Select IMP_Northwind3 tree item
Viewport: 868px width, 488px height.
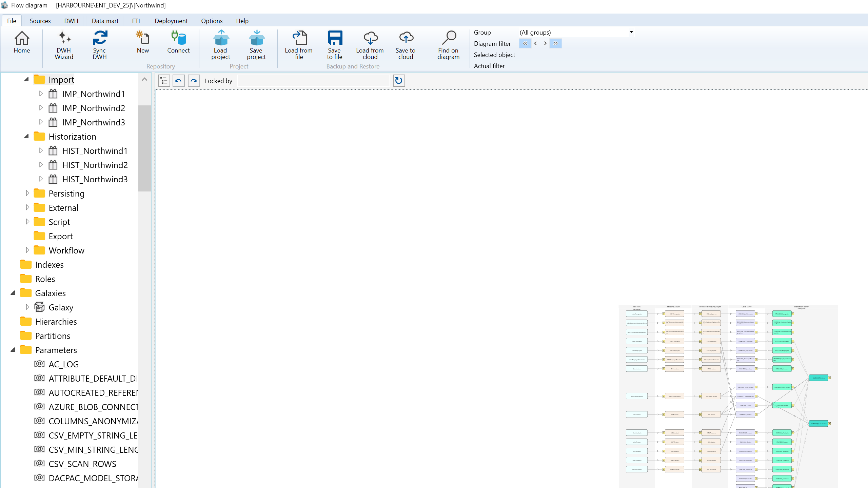[x=87, y=122]
